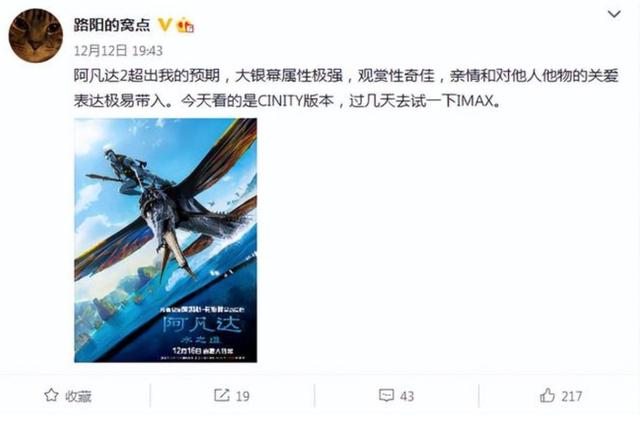Open the Avatar 2 poster image
The image size is (640, 424).
pyautogui.click(x=166, y=240)
